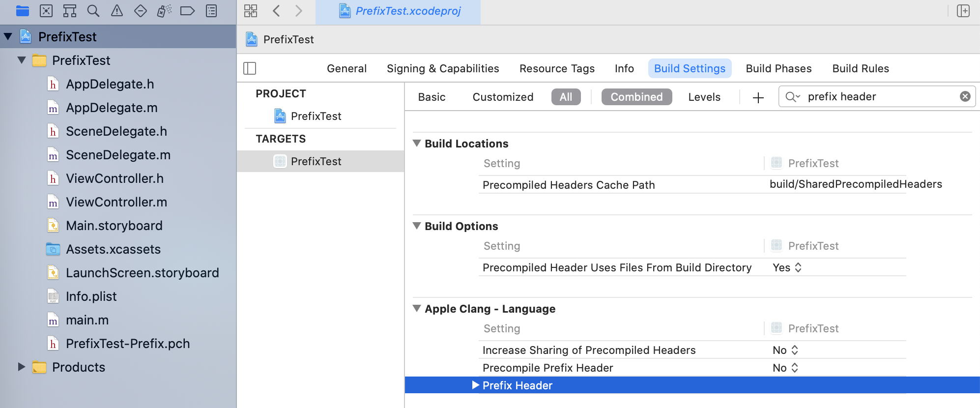980x408 pixels.
Task: Switch to the Build Phases tab
Action: [778, 68]
